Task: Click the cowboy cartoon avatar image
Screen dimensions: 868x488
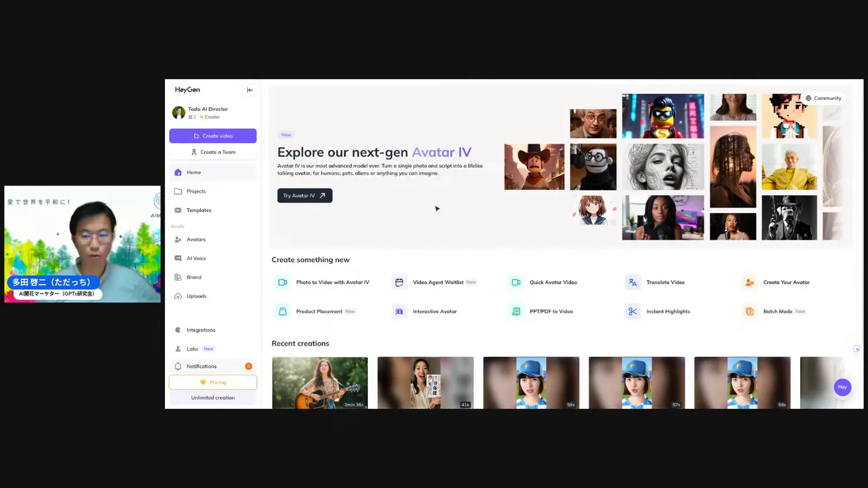Action: pyautogui.click(x=534, y=167)
